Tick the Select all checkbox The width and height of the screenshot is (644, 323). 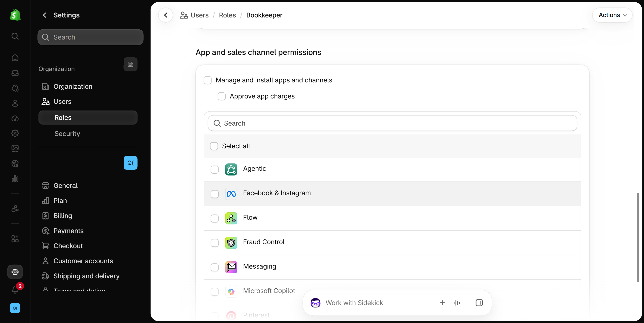214,146
